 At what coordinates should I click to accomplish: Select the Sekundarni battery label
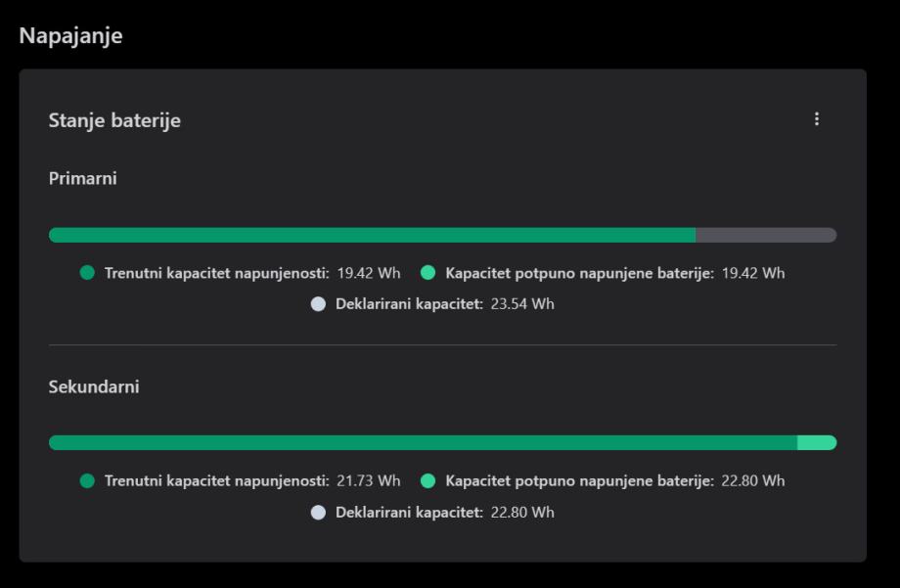pos(94,386)
